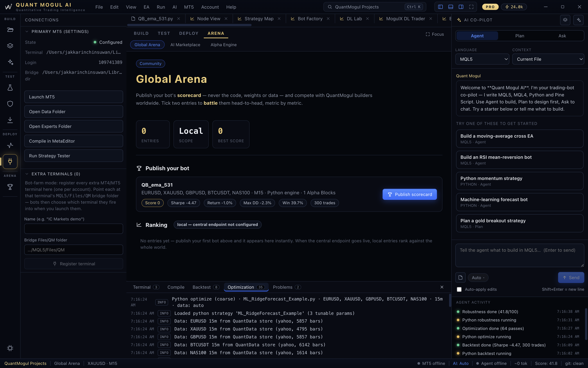Viewport: 588px width, 368px height.
Task: Click the search icon in the QuantMogul Projects bar
Action: [330, 7]
